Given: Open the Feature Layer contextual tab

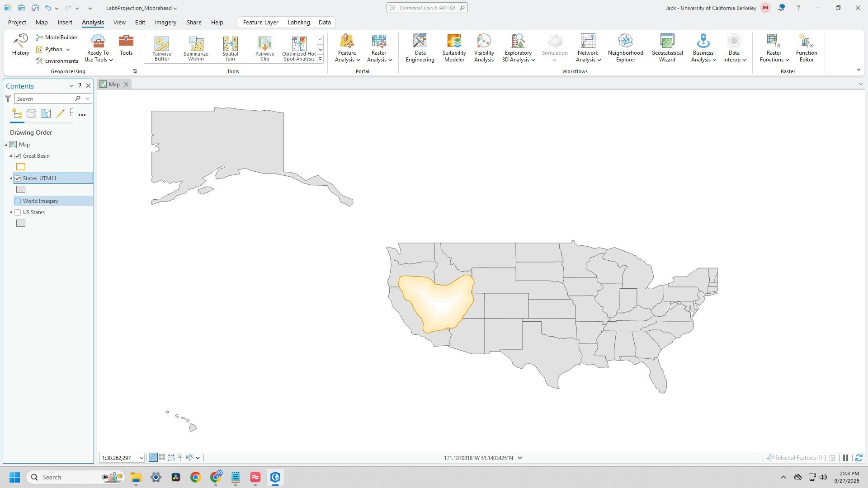Looking at the screenshot, I should coord(260,22).
